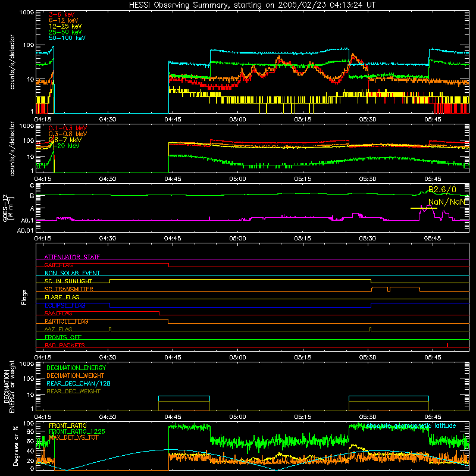Viewport: 476px width, 476px height.
Task: Click the red BAD_PACKETS spike after 05:45
Action: point(447,345)
